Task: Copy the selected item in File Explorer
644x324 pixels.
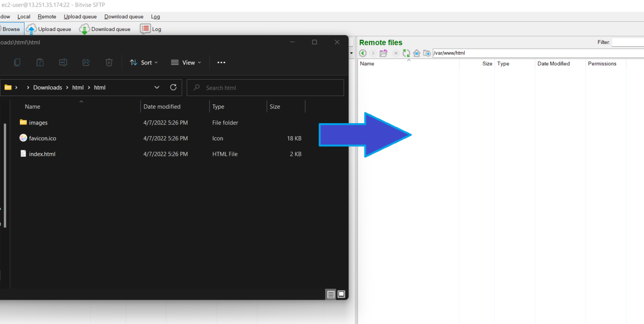Action: tap(17, 62)
